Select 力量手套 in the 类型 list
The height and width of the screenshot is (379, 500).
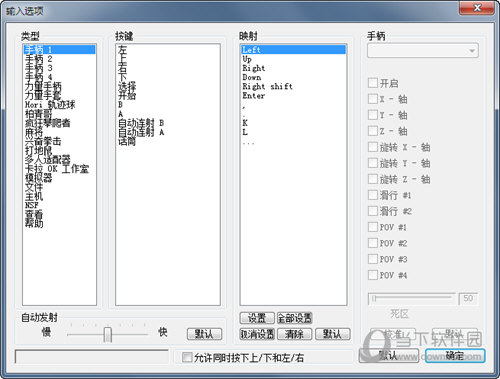click(59, 95)
